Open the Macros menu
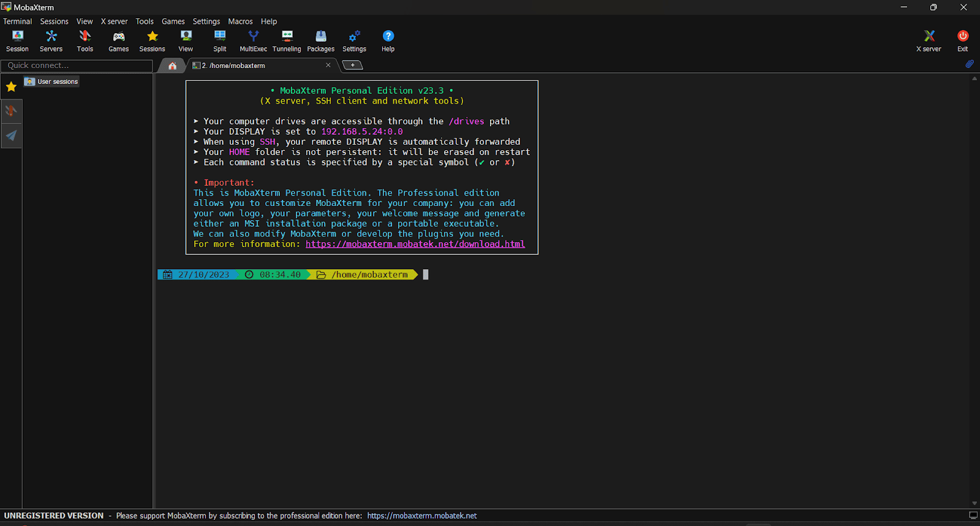The height and width of the screenshot is (526, 980). [240, 21]
